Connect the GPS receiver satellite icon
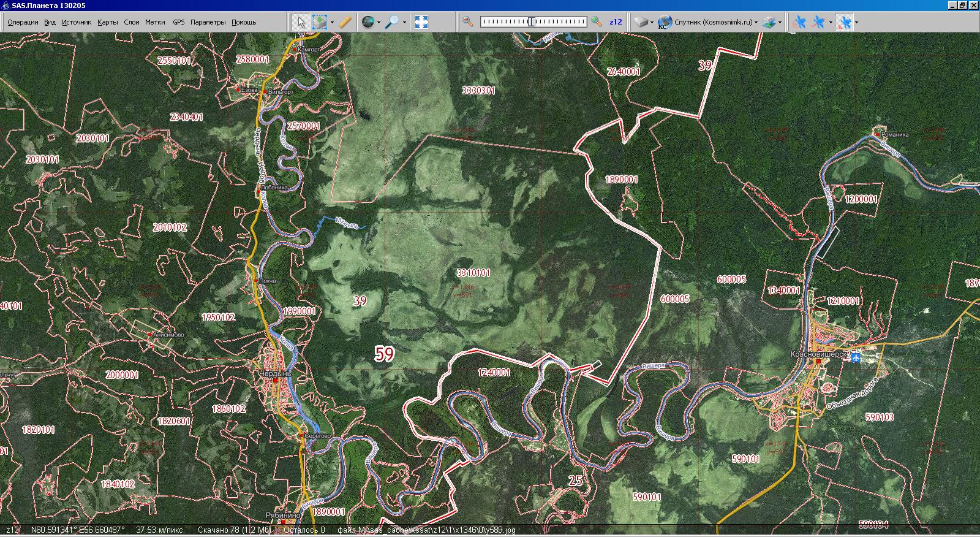Screen dimensions: 980x537 click(x=799, y=22)
